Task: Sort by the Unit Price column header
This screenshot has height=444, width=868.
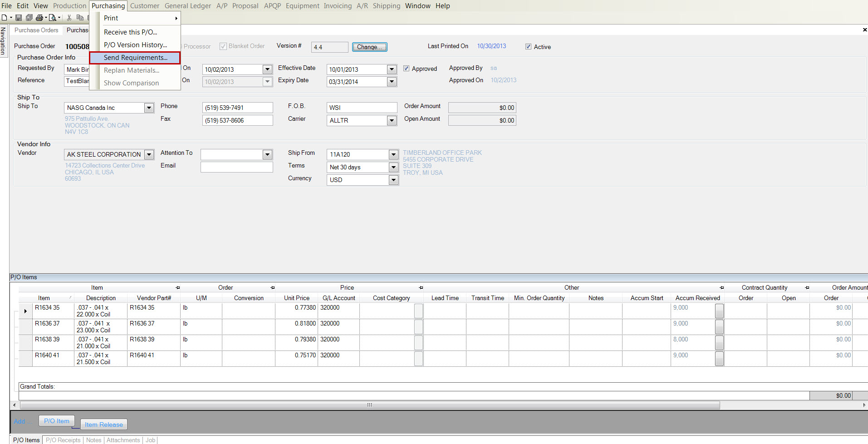Action: pyautogui.click(x=297, y=298)
